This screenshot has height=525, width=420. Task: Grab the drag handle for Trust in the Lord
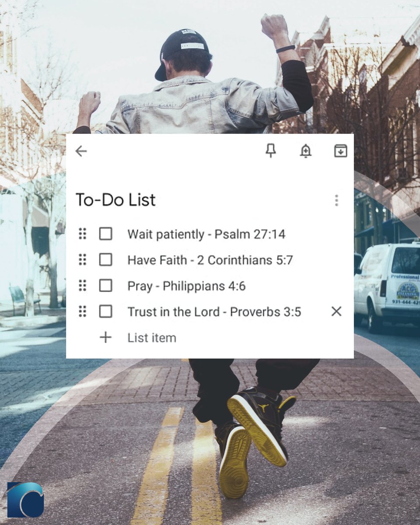(82, 311)
